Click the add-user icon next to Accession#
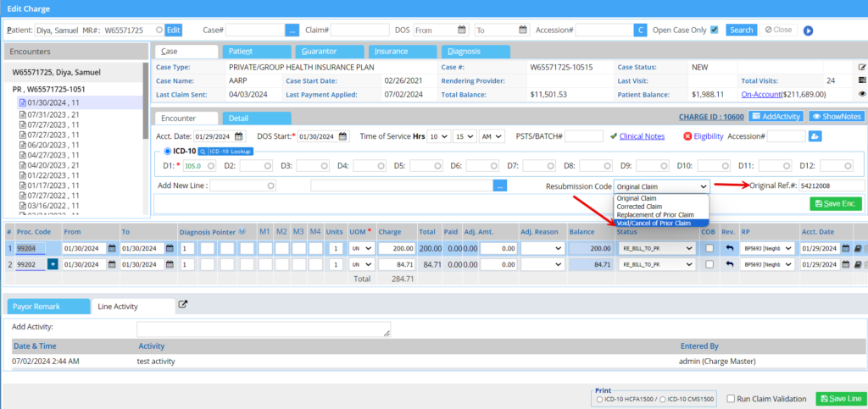868x409 pixels. (815, 135)
